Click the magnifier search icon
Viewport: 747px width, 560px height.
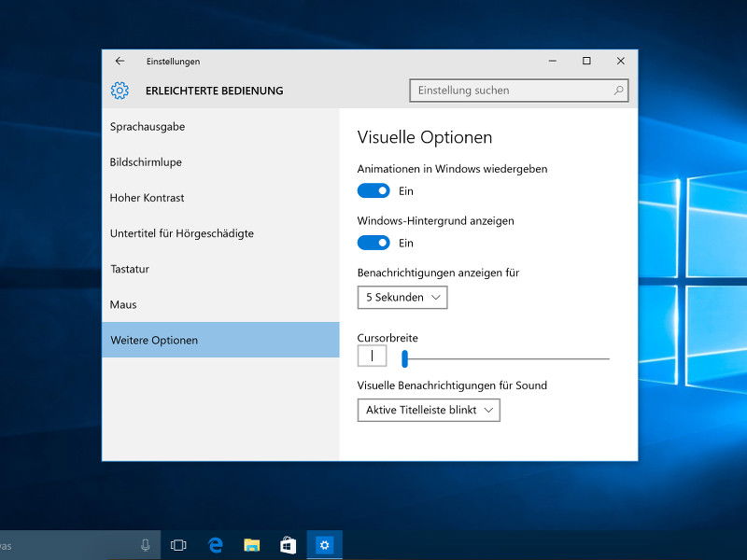tap(618, 90)
